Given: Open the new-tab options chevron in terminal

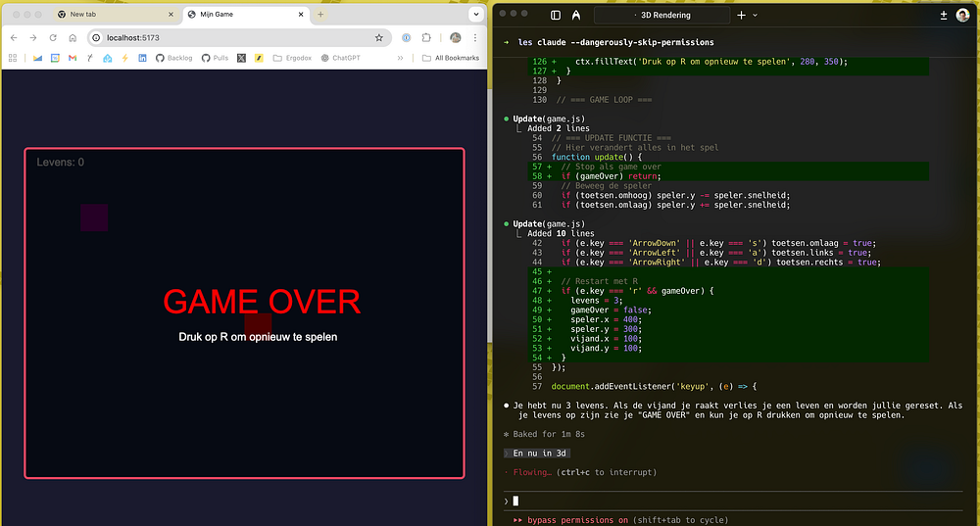Looking at the screenshot, I should [755, 15].
